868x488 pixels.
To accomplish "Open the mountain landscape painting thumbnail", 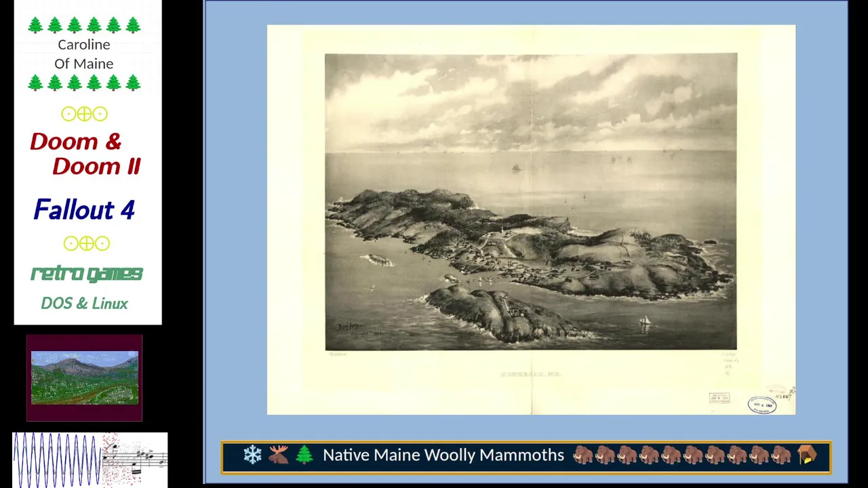I will (x=84, y=378).
